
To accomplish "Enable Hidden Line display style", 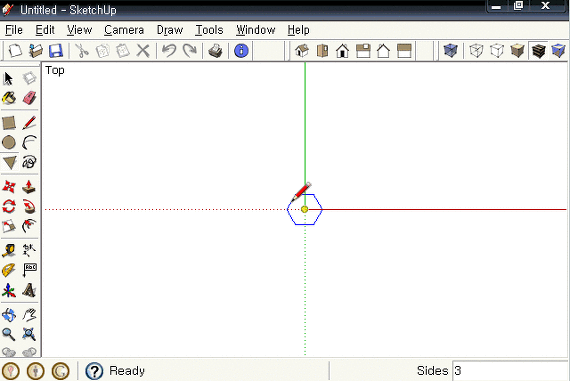I will point(497,51).
